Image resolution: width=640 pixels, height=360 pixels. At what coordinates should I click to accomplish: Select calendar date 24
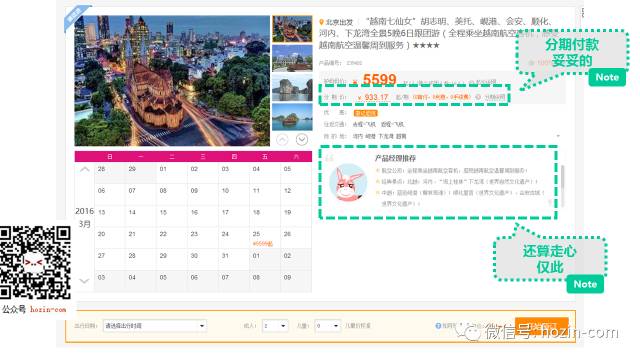233,238
